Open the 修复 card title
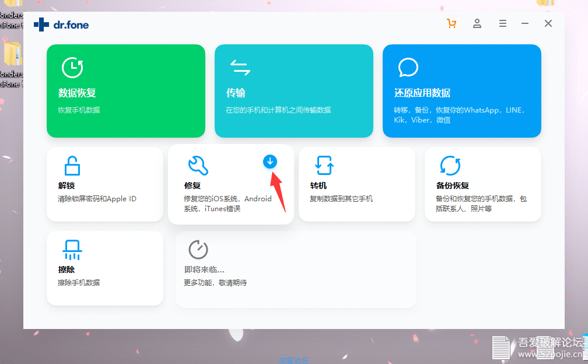 (192, 185)
